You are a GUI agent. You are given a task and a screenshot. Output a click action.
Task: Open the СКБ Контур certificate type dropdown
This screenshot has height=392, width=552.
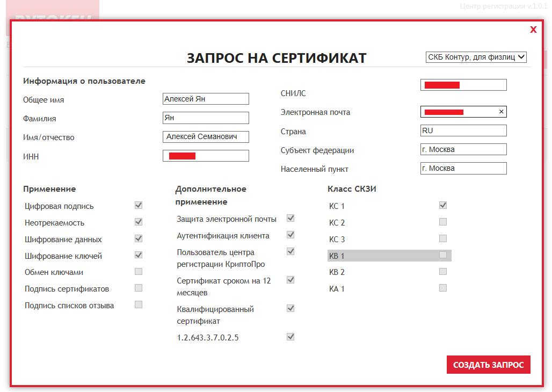(476, 57)
